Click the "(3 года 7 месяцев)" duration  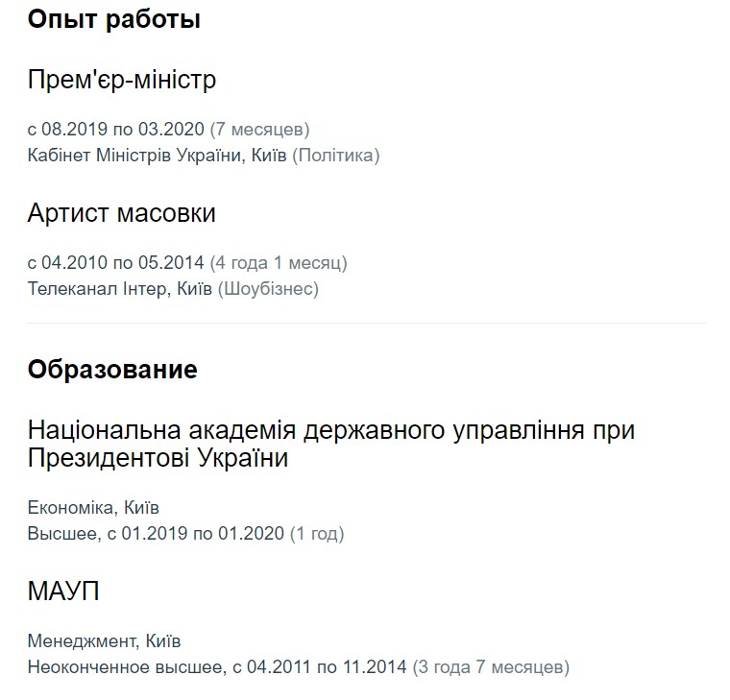490,666
